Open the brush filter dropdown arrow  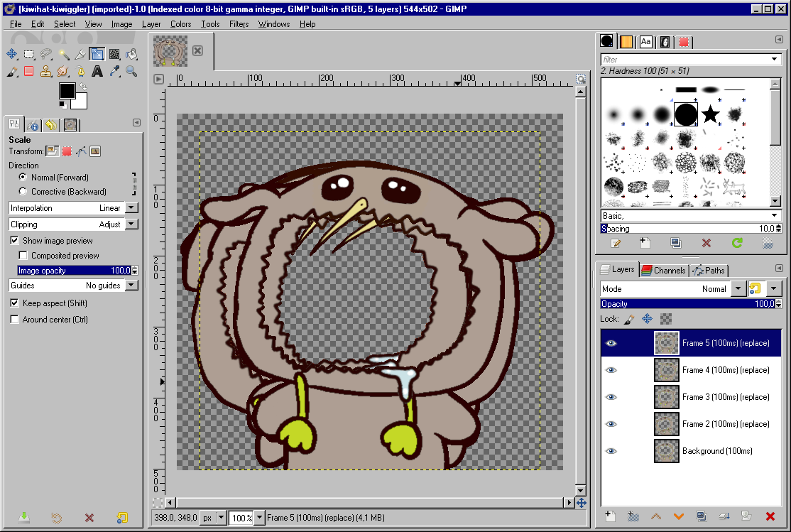pos(775,59)
